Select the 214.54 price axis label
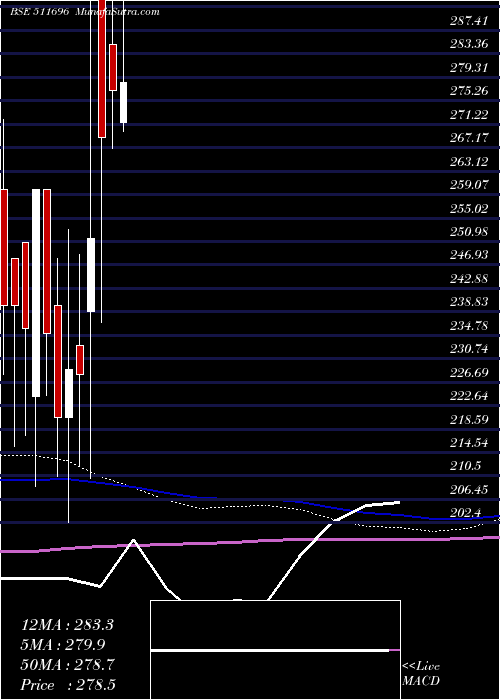500x700 pixels. pos(468,443)
